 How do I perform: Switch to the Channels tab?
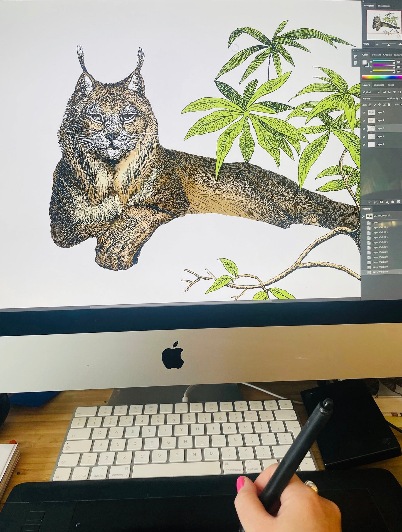(379, 85)
